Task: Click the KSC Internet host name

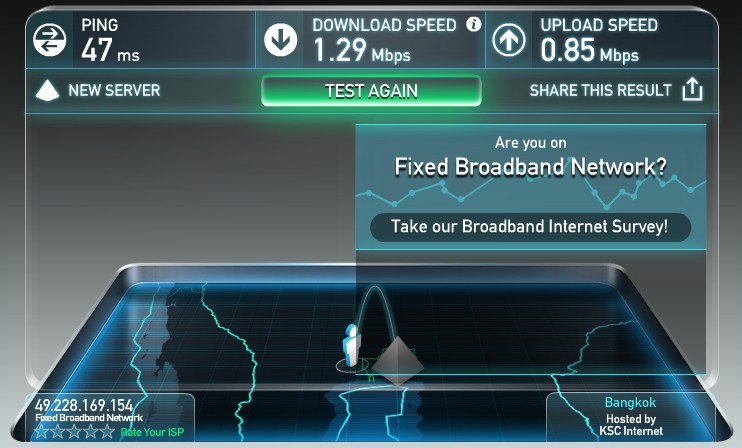Action: click(631, 431)
